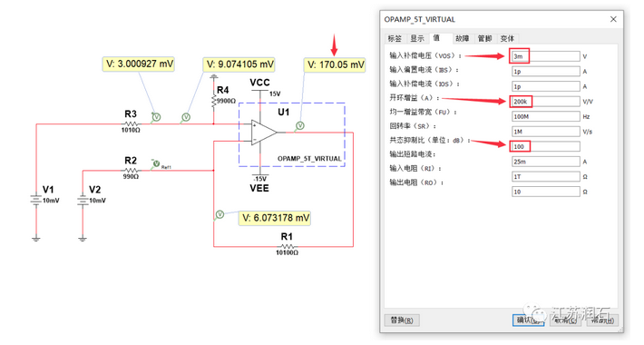The image size is (644, 345).
Task: Click the '共态抑制比' label in dialog
Action: (x=407, y=140)
